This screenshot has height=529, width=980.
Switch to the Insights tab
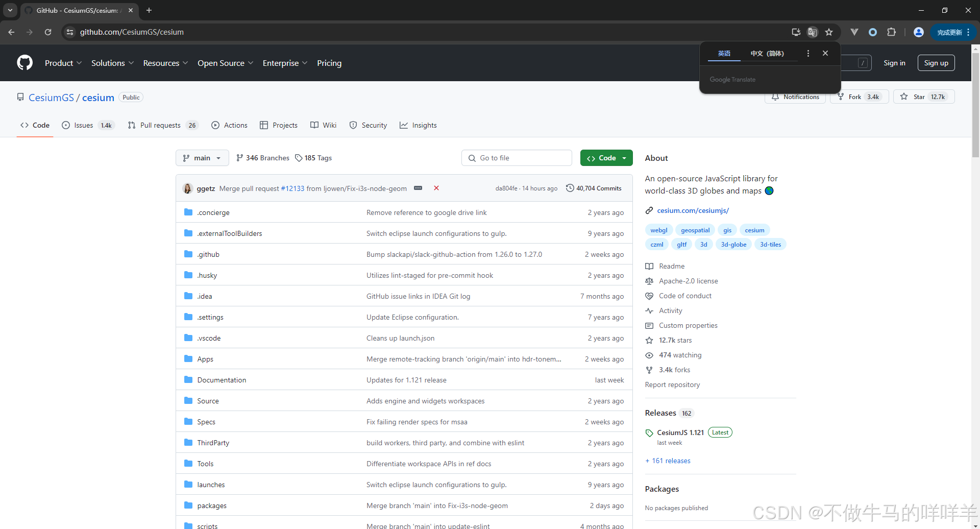click(418, 125)
